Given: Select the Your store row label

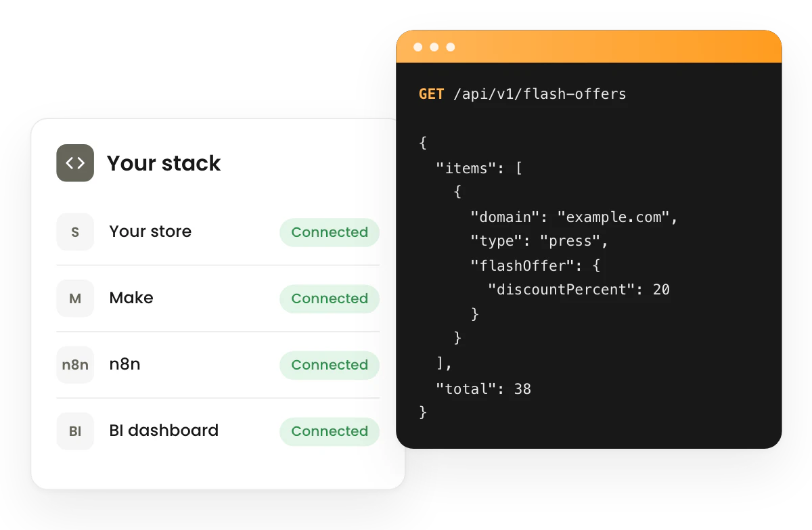Looking at the screenshot, I should coord(150,231).
